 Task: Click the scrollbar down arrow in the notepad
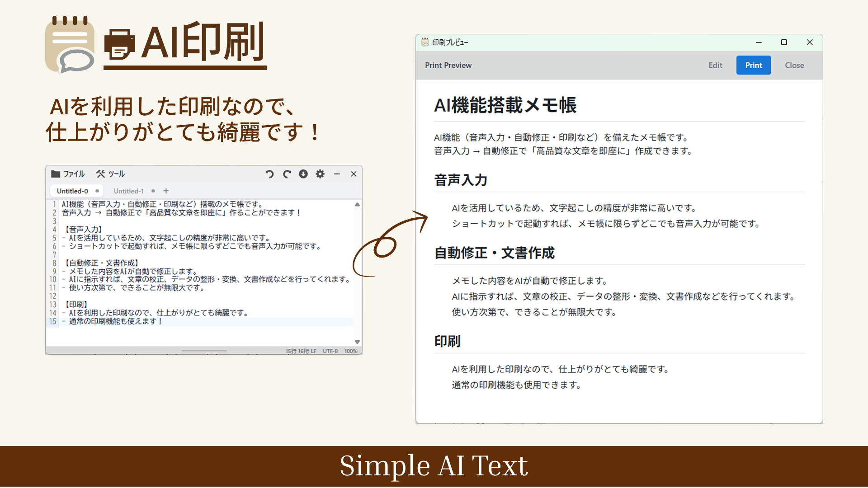click(357, 342)
